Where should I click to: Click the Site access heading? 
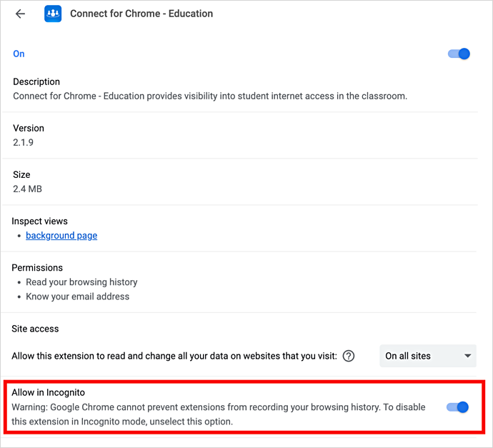[35, 329]
